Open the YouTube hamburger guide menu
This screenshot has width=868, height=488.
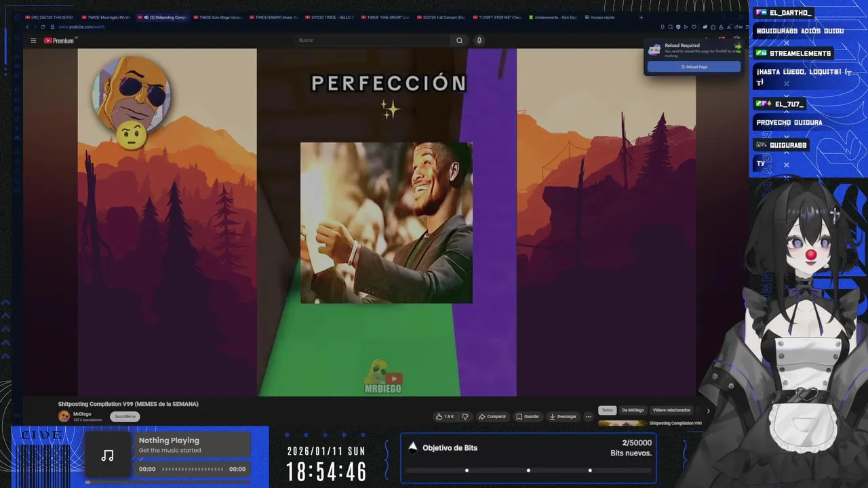pos(33,41)
